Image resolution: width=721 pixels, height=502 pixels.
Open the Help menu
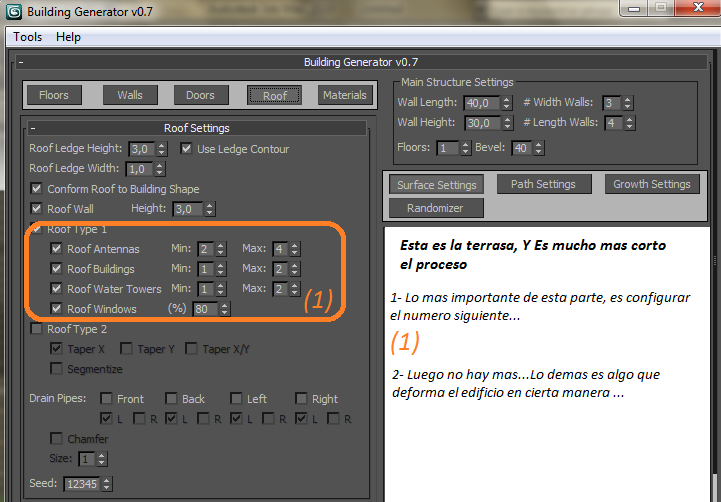tap(68, 36)
